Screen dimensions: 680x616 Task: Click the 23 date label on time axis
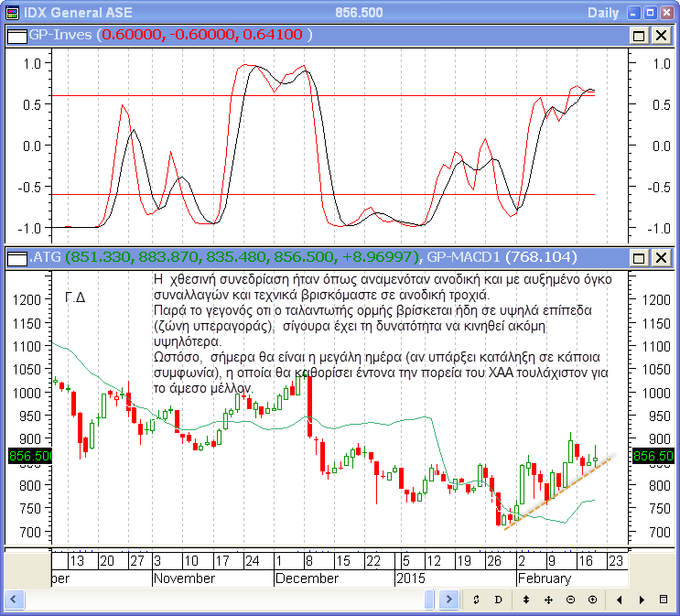tap(615, 561)
